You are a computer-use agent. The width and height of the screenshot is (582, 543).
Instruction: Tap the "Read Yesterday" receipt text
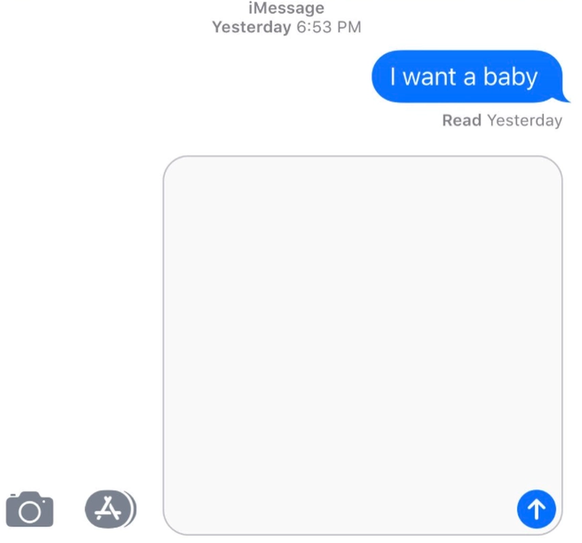[502, 121]
